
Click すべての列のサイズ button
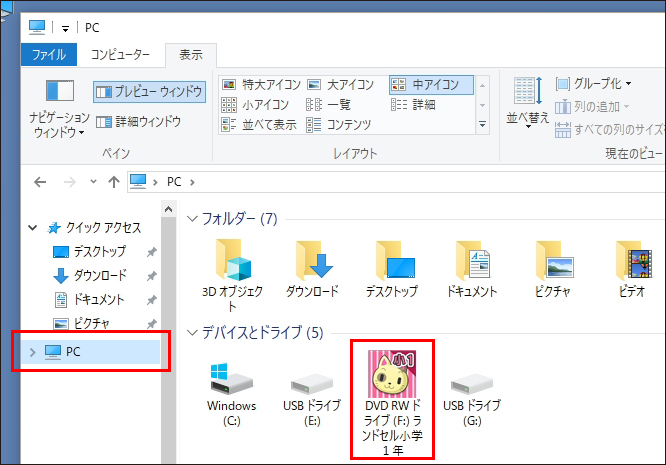coord(610,129)
